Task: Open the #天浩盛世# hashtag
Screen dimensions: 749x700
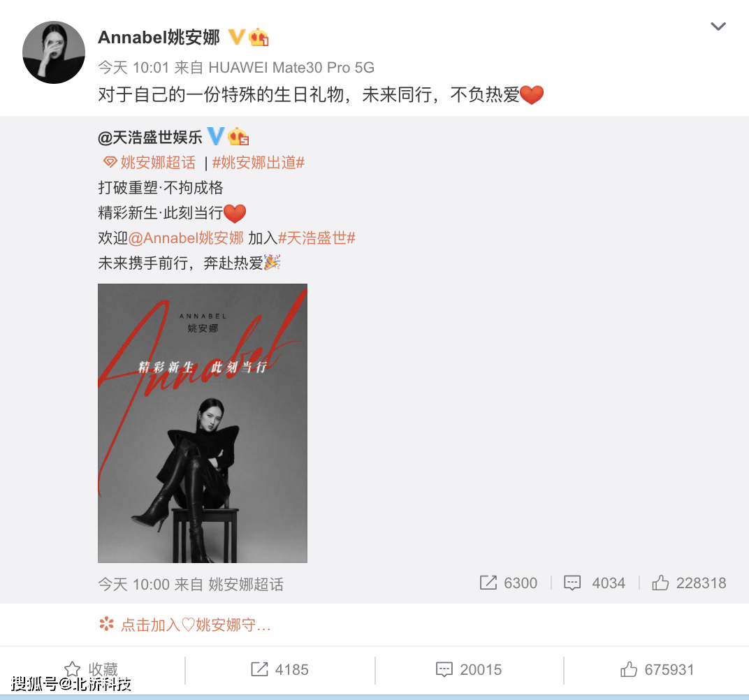Action: click(317, 238)
